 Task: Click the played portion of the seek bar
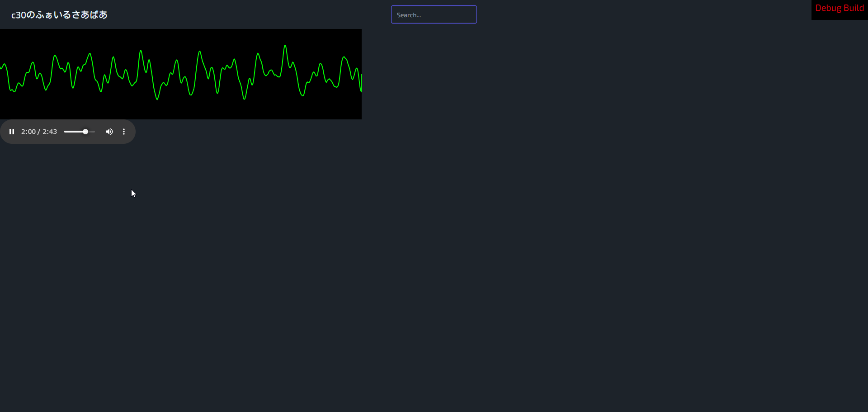pos(72,132)
